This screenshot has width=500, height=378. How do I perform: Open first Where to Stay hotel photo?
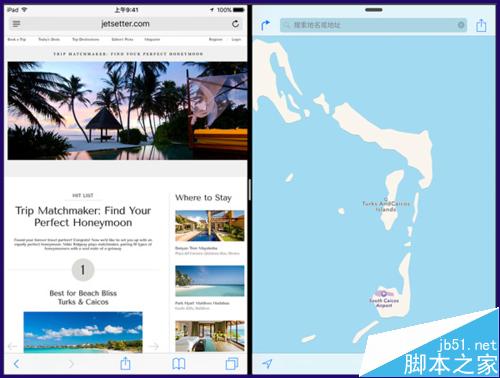pyautogui.click(x=210, y=226)
